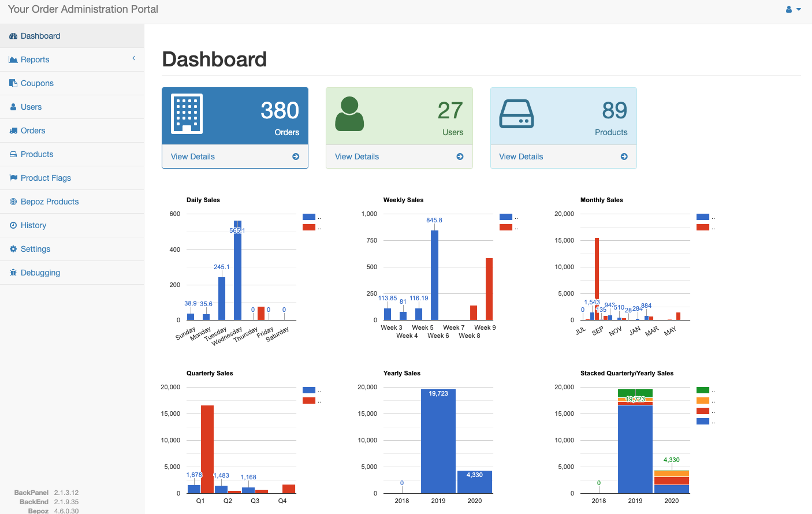Click the hard drive icon on the Products card

[x=516, y=114]
